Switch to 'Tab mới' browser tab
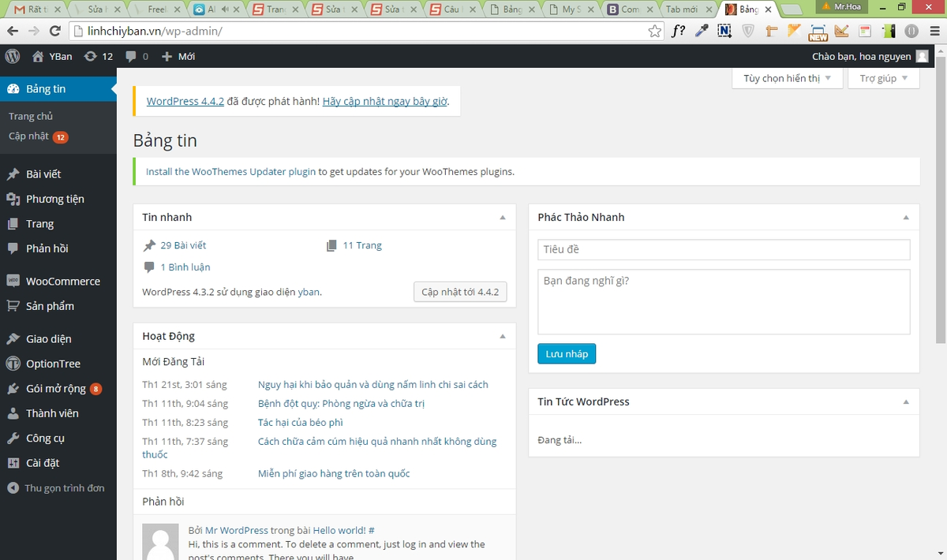 (688, 9)
